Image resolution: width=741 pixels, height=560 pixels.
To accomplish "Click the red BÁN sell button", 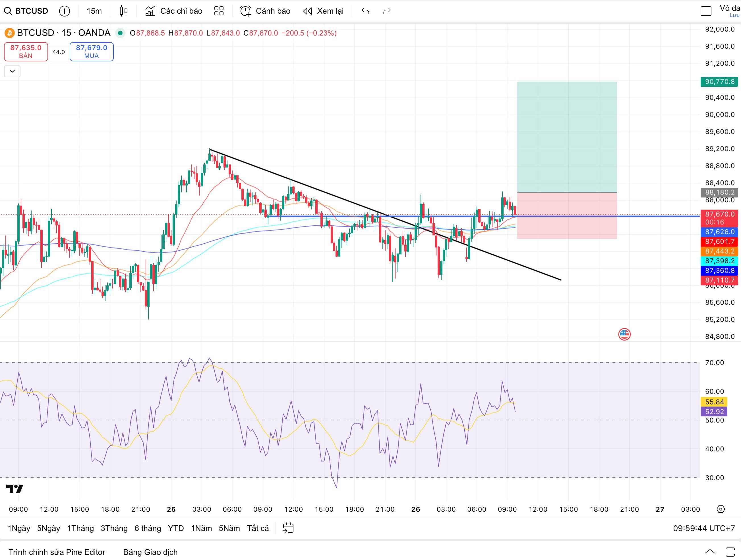I will point(26,51).
